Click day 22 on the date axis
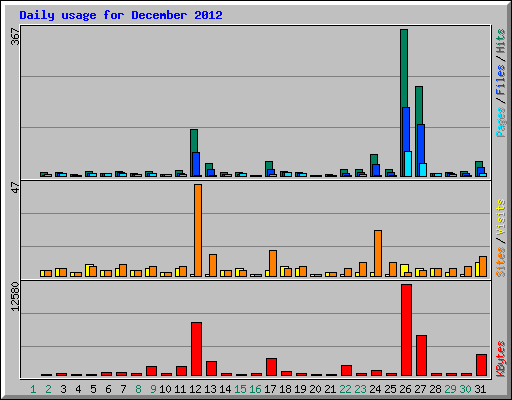Image resolution: width=512 pixels, height=400 pixels. [x=345, y=389]
